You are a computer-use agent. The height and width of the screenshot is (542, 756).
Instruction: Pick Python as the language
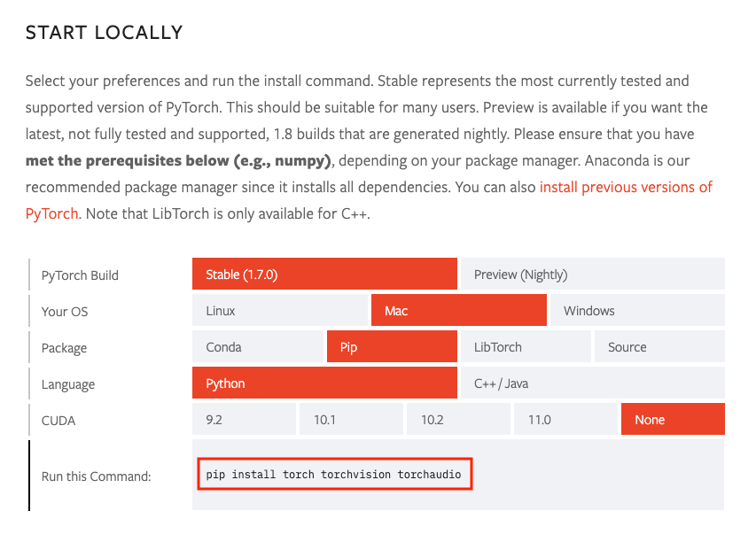324,383
